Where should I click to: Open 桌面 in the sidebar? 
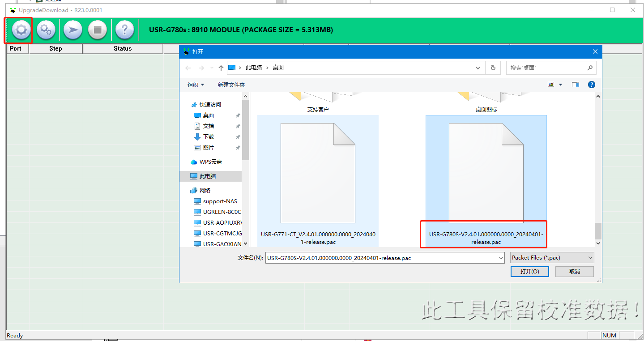[204, 115]
